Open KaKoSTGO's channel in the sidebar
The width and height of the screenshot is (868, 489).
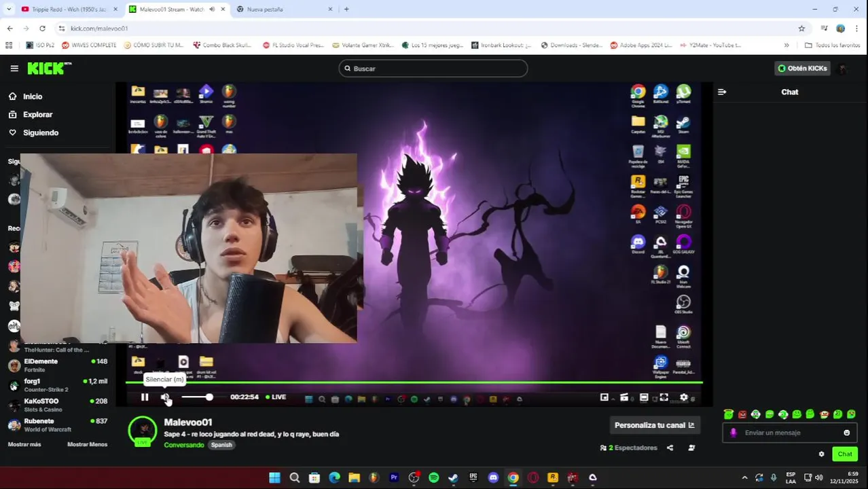[x=58, y=405]
